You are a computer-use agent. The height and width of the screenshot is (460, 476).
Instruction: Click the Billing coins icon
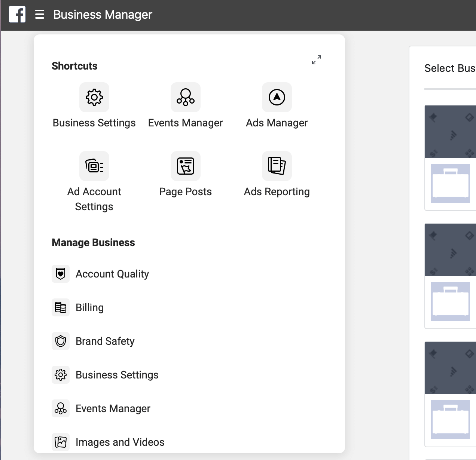click(60, 307)
